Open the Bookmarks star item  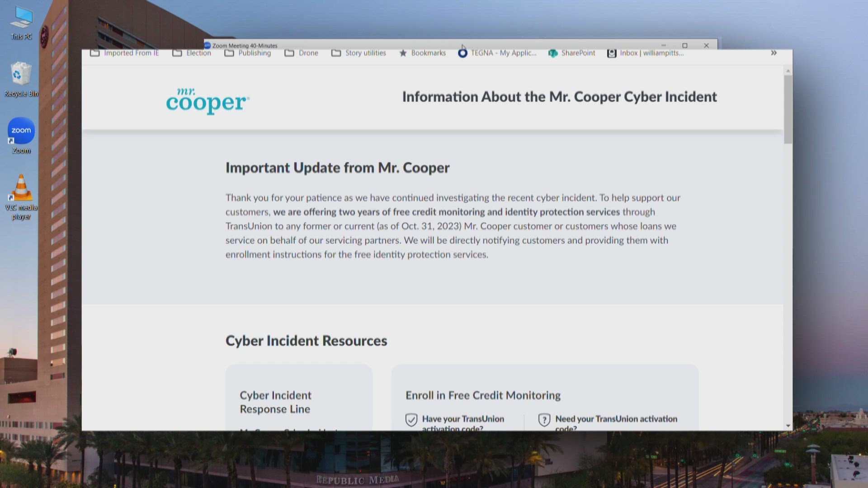pos(422,53)
